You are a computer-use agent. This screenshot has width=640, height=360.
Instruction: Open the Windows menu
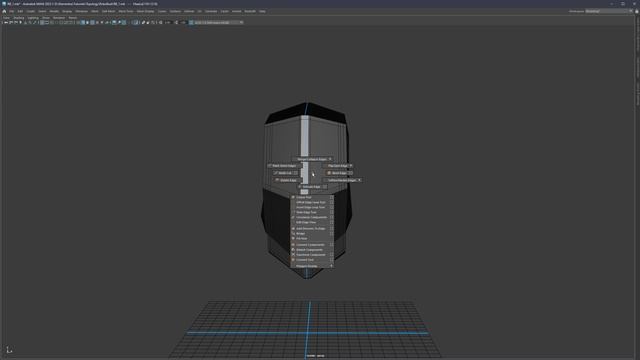pyautogui.click(x=81, y=11)
